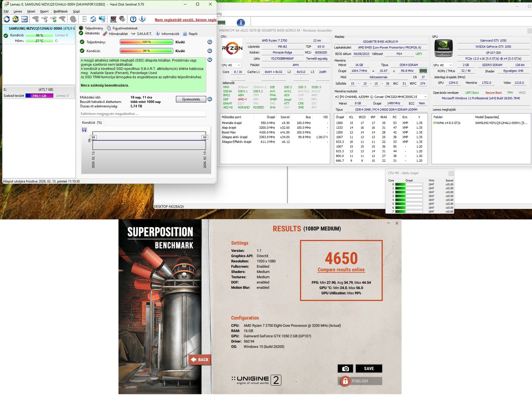Click the camera screenshot button in Superposition
The image size is (532, 395).
[345, 368]
